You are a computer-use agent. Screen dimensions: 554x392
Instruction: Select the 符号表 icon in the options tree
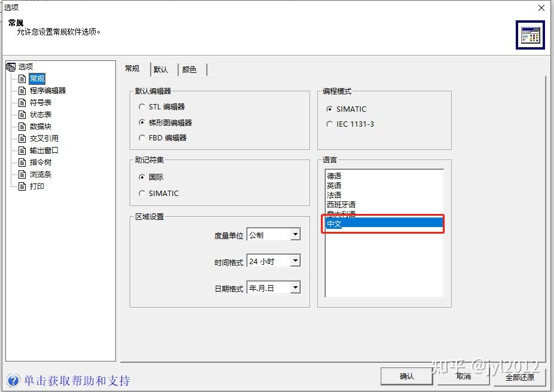coord(21,102)
